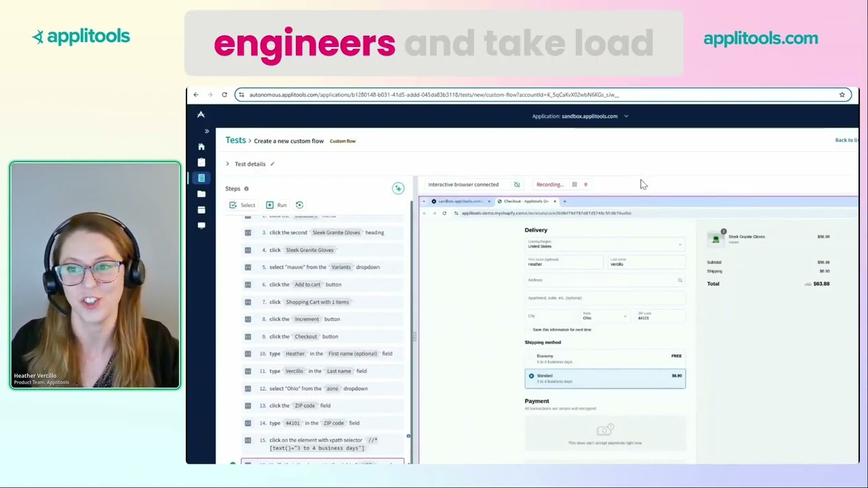Image resolution: width=868 pixels, height=488 pixels.
Task: Open the folder icon in the sidebar
Action: pyautogui.click(x=201, y=194)
